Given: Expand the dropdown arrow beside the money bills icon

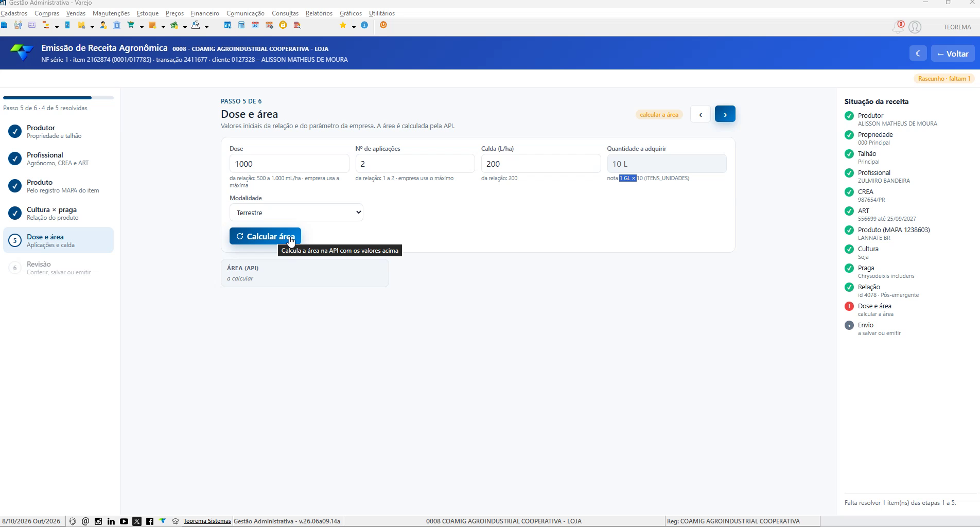Looking at the screenshot, I should click(x=185, y=27).
